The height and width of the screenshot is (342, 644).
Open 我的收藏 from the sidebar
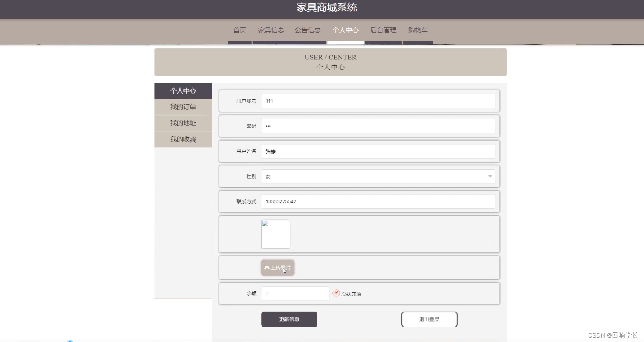tap(183, 139)
